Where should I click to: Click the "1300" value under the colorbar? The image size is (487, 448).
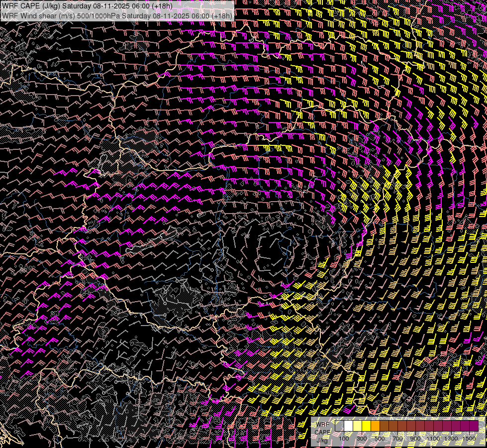[x=451, y=439]
